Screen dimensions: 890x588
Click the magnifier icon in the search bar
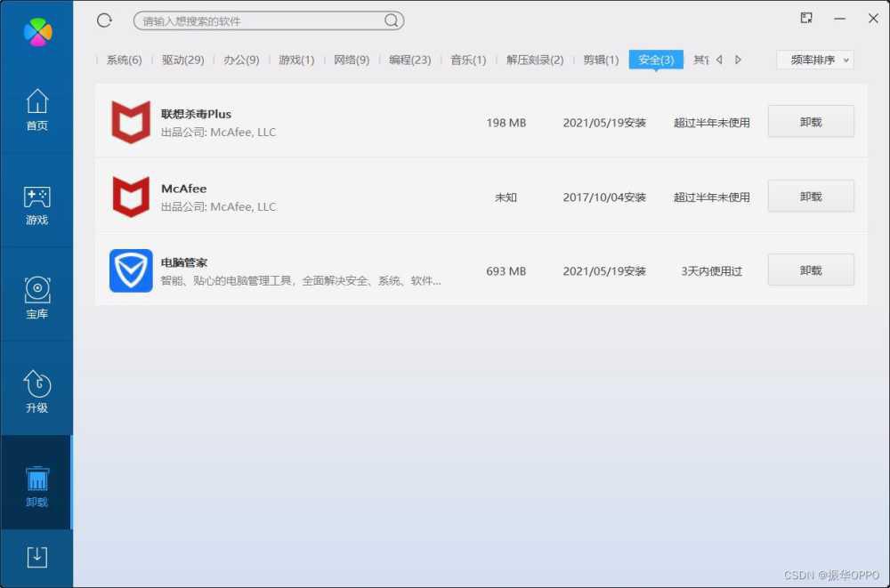(392, 20)
